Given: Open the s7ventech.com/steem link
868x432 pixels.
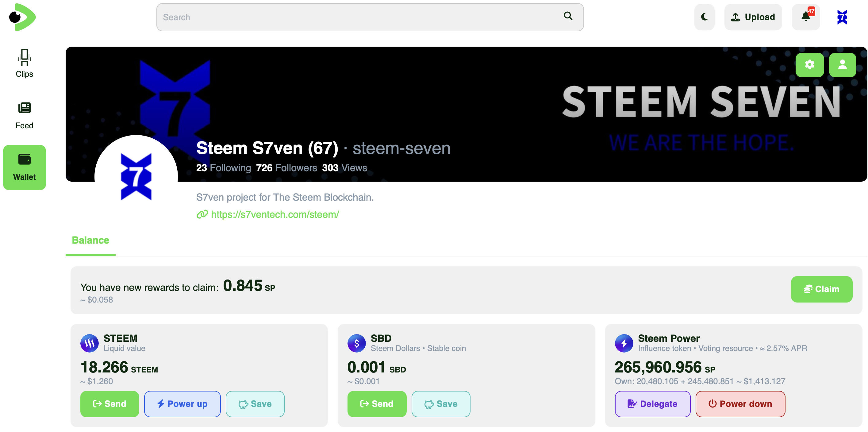Looking at the screenshot, I should click(x=275, y=214).
